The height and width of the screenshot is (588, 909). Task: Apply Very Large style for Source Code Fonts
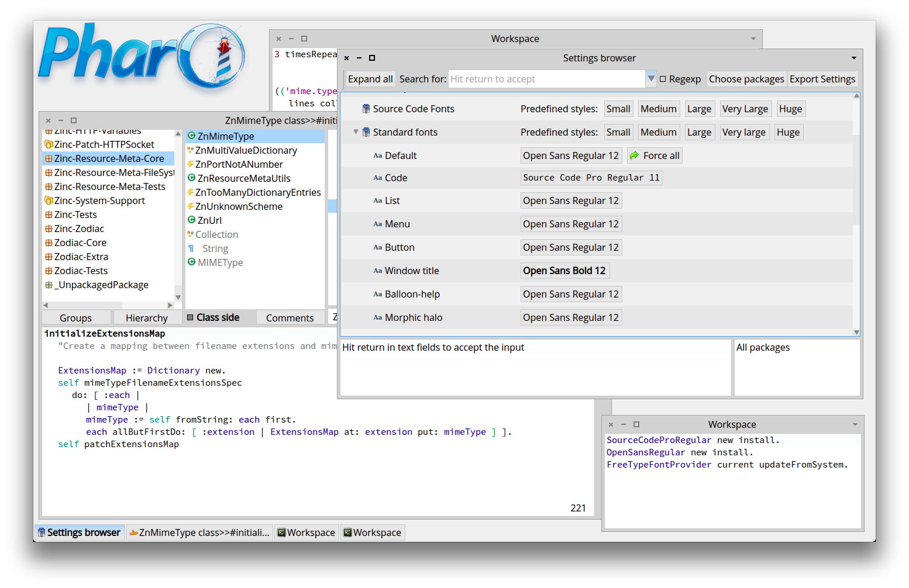745,109
